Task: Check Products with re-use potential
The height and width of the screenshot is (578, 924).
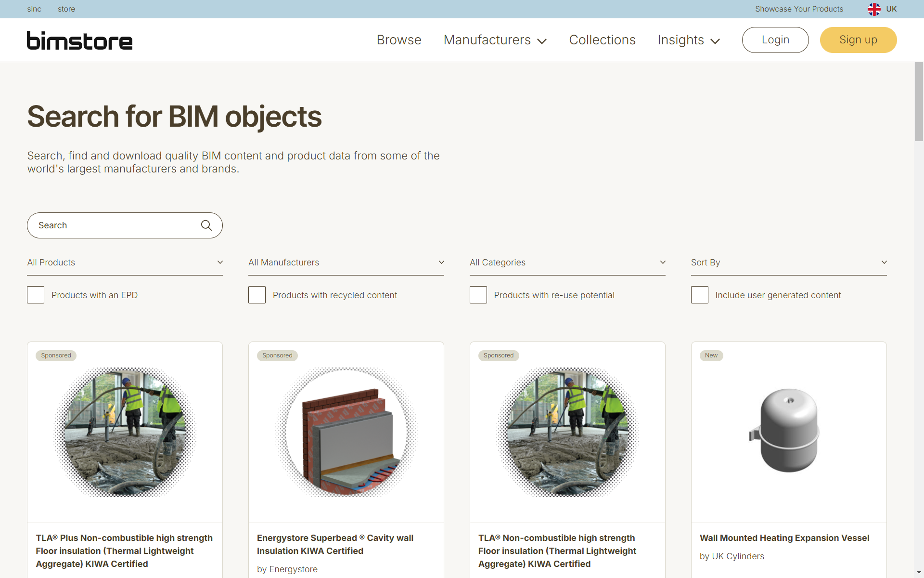Action: (478, 295)
